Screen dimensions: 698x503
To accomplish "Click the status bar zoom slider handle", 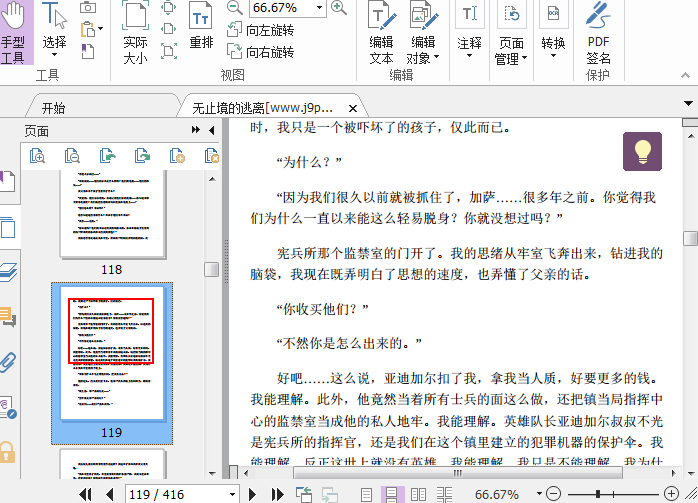I will [x=598, y=494].
